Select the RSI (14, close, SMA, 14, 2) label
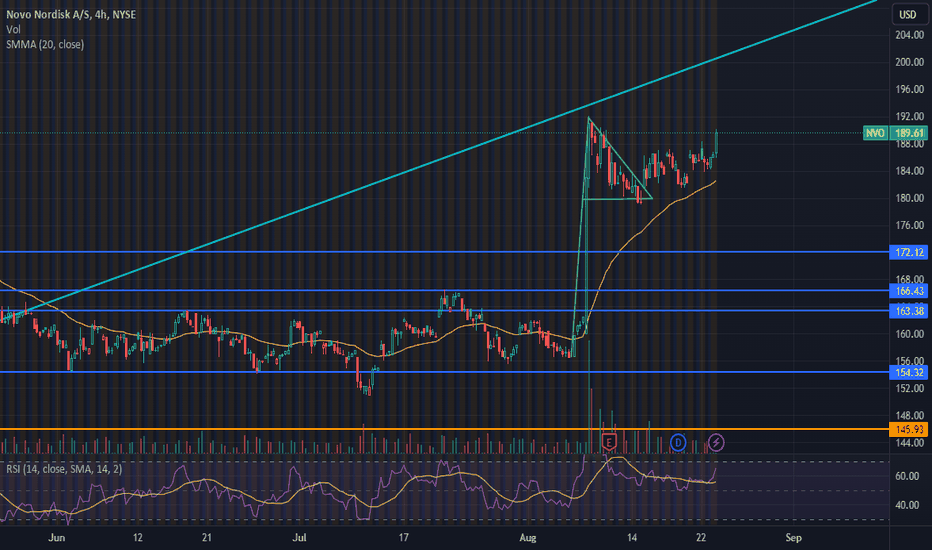 pyautogui.click(x=64, y=469)
